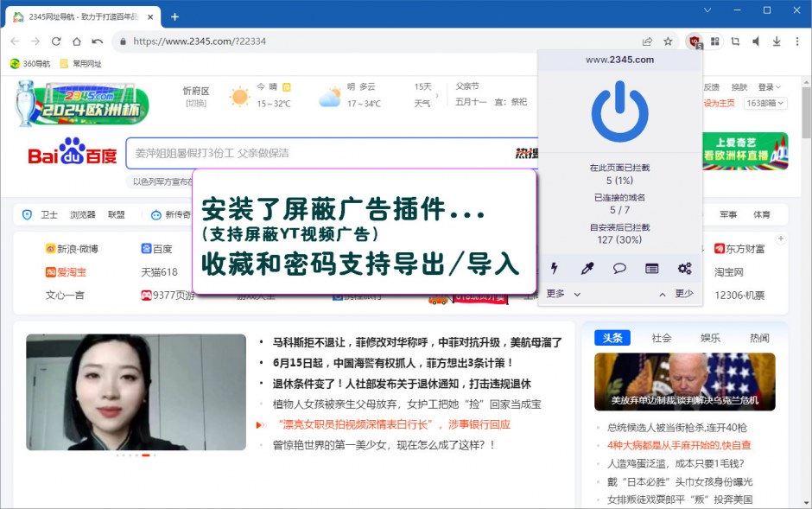Toggle the uBlock power button for www.2345.com

pyautogui.click(x=620, y=111)
